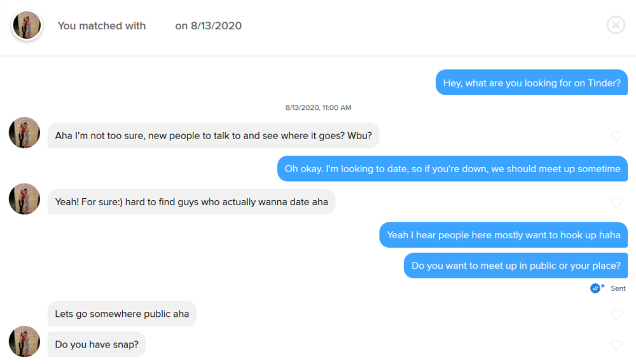Screen dimensions: 636x364
Task: Click the "meet up in public or your place?" message
Action: pos(516,266)
